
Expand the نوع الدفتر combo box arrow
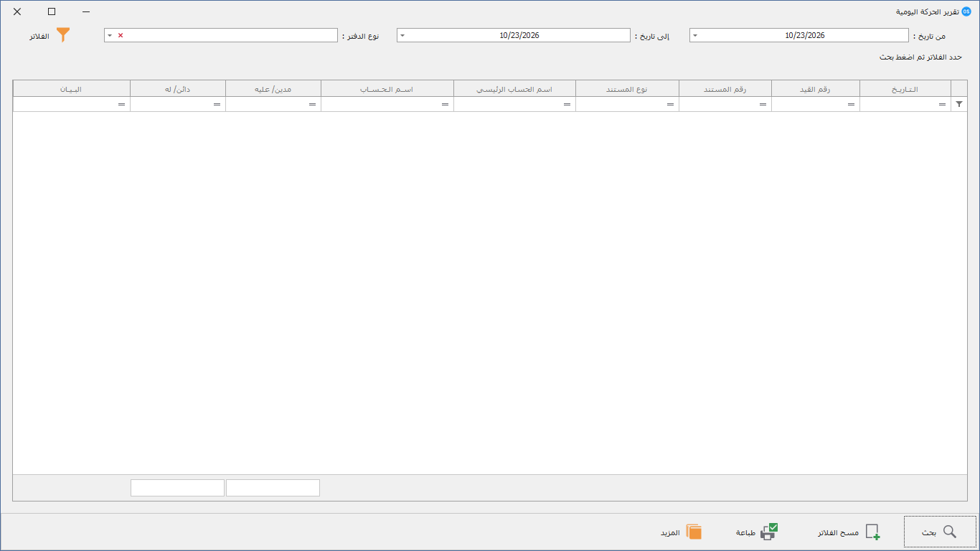point(110,35)
